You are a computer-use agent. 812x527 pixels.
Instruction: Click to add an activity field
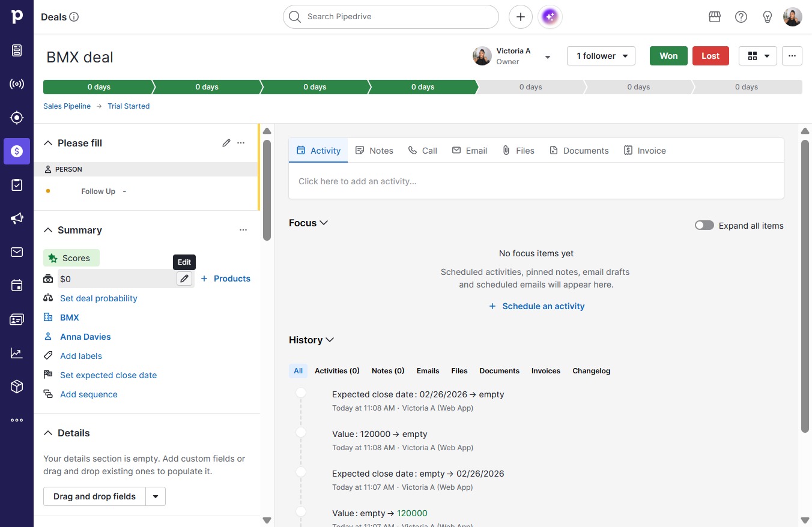pos(536,181)
